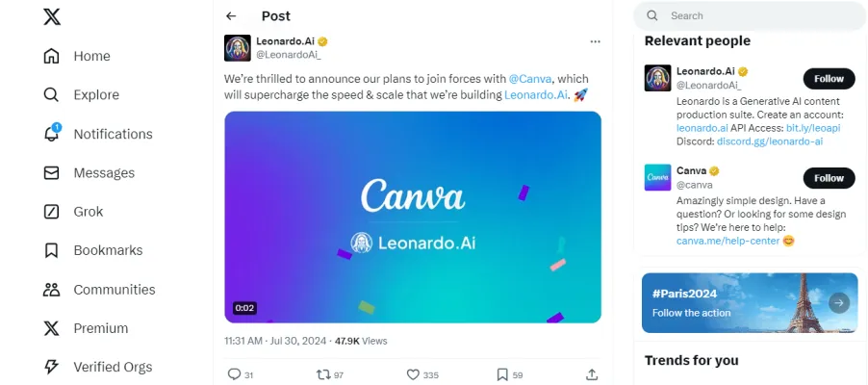Go back using the arrow icon
This screenshot has height=385, width=868.
click(231, 16)
